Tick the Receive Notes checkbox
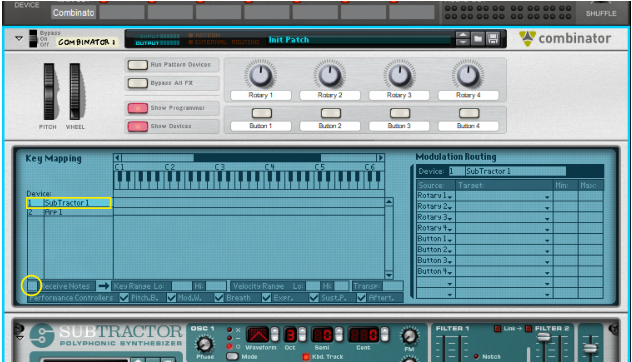 coord(32,286)
